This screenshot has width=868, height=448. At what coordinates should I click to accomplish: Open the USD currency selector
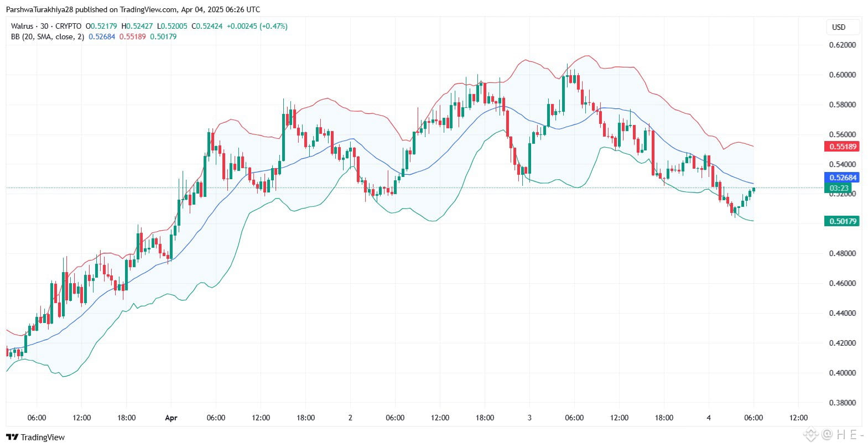tap(839, 27)
